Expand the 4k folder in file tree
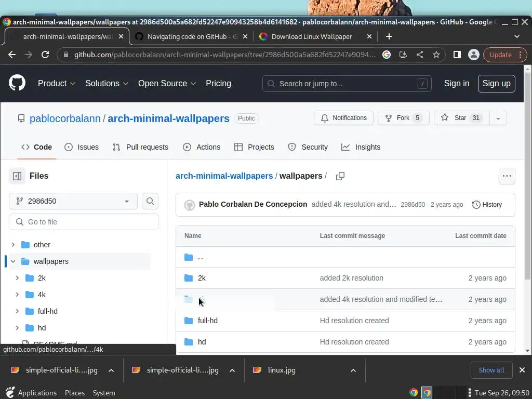This screenshot has width=532, height=399. click(x=17, y=295)
